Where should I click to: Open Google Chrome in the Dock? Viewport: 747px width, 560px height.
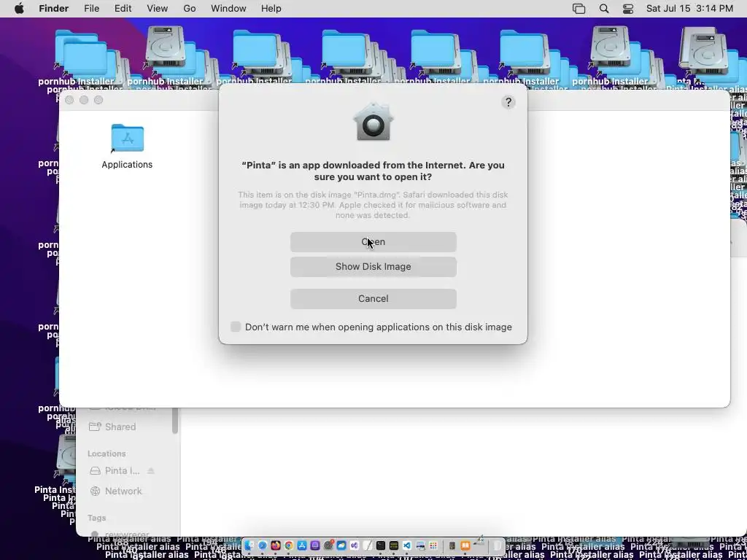(x=289, y=545)
